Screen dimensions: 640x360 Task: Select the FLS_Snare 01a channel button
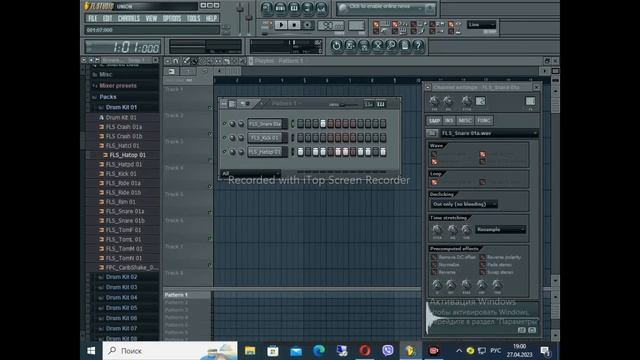tap(265, 124)
